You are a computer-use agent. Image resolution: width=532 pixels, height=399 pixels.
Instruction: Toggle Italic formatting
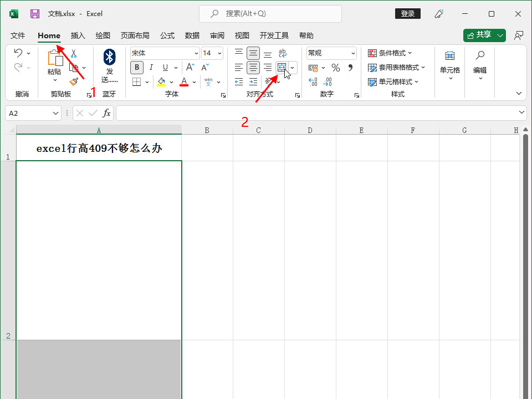click(151, 68)
